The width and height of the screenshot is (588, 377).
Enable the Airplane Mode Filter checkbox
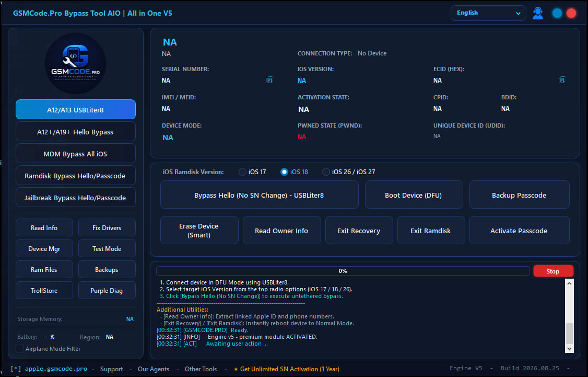19,349
